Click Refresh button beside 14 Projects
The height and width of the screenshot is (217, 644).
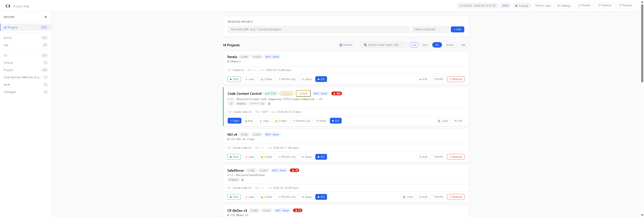(x=346, y=45)
